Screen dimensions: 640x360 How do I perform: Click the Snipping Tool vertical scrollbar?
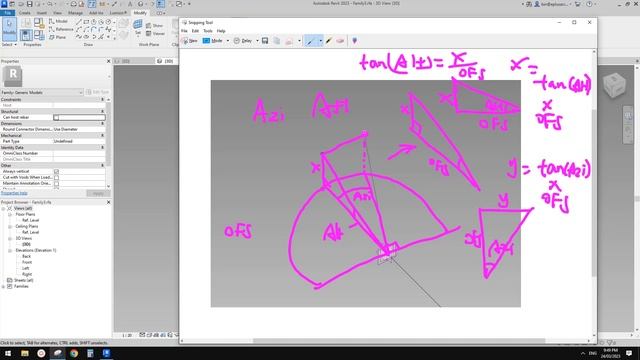(x=594, y=193)
